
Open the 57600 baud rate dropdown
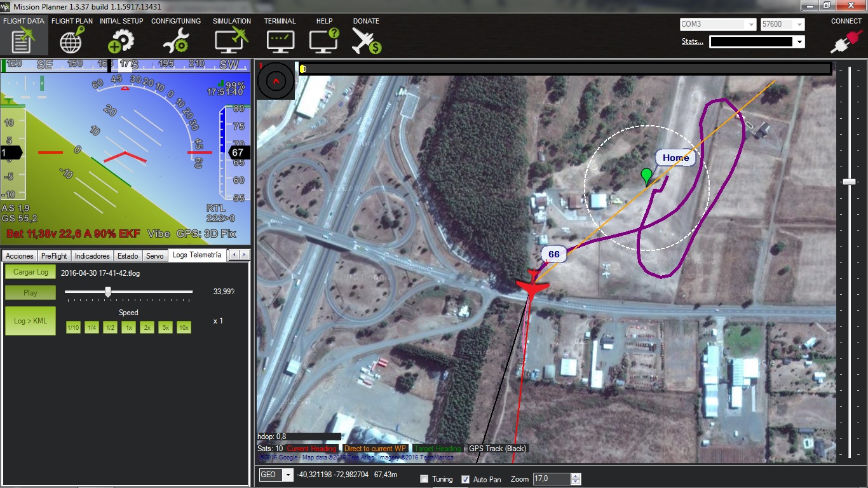tap(799, 25)
